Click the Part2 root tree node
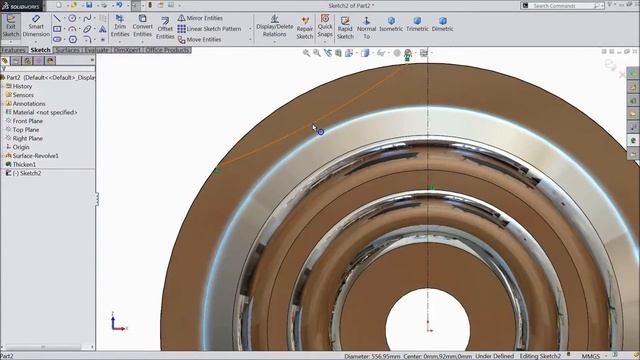The height and width of the screenshot is (360, 640). [x=48, y=77]
